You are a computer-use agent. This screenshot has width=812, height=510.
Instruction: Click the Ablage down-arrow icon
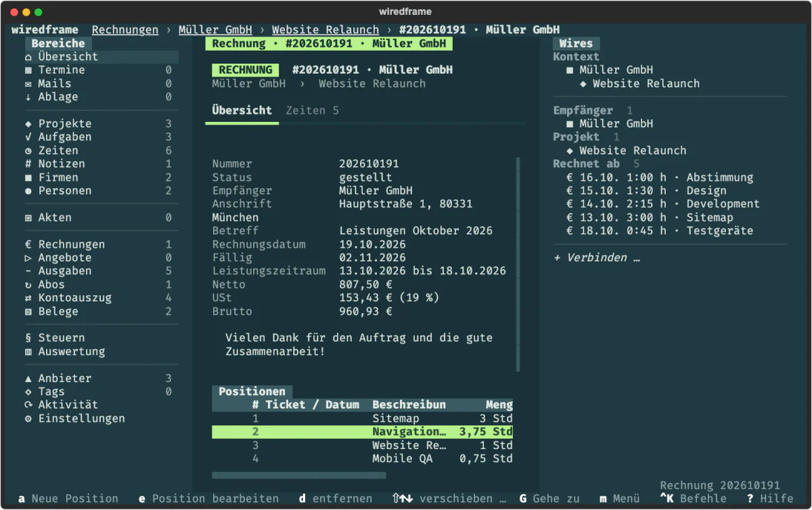click(28, 97)
